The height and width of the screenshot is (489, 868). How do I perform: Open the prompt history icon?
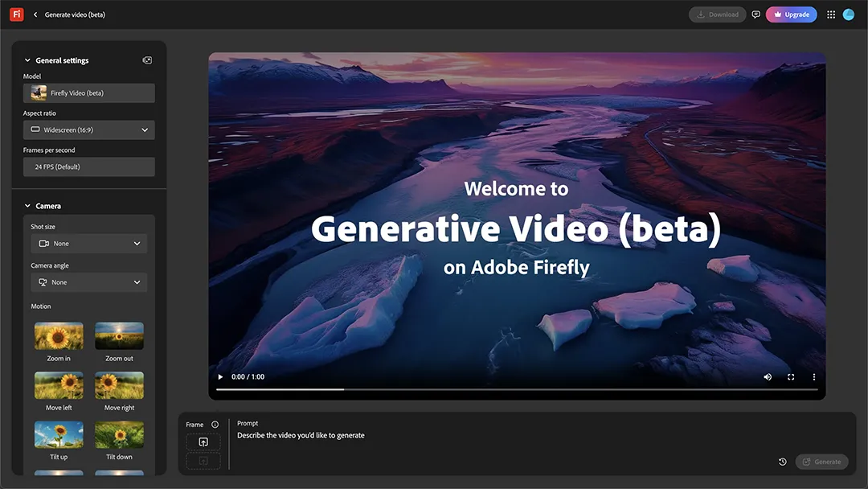click(782, 462)
